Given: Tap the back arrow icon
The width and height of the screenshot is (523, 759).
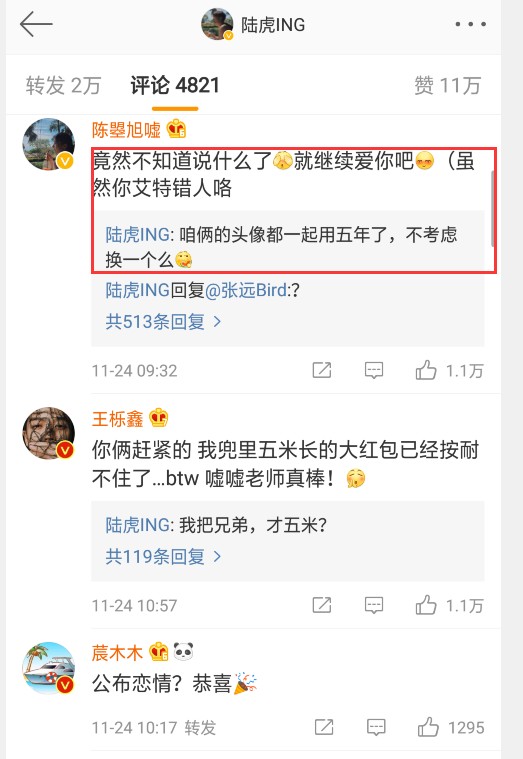Looking at the screenshot, I should pos(36,24).
